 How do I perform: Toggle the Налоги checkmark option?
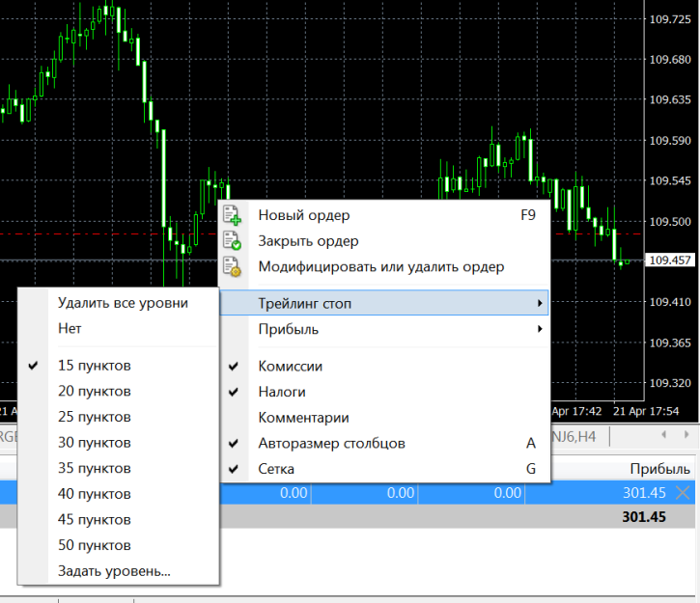point(282,393)
